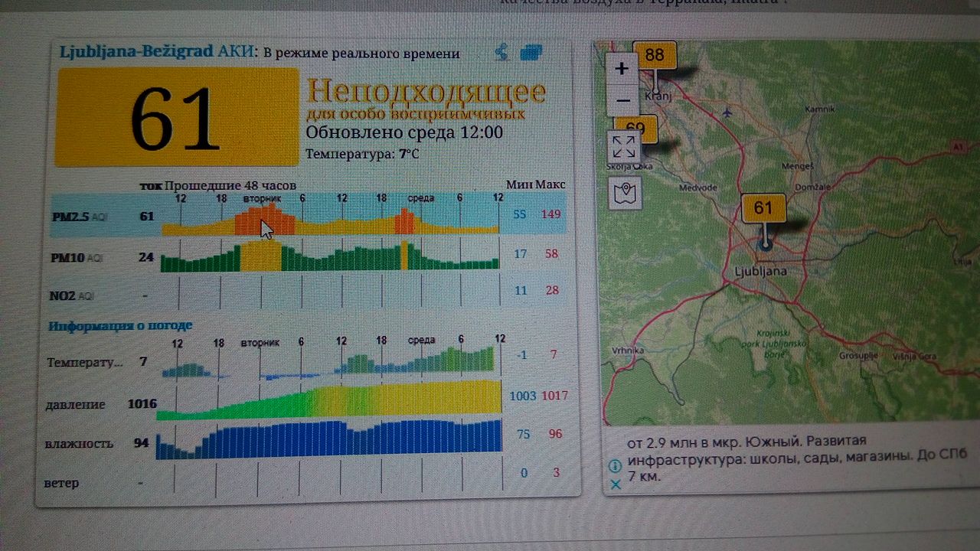Click the PM10 max value 58
Viewport: 980px width, 551px height.
(551, 253)
